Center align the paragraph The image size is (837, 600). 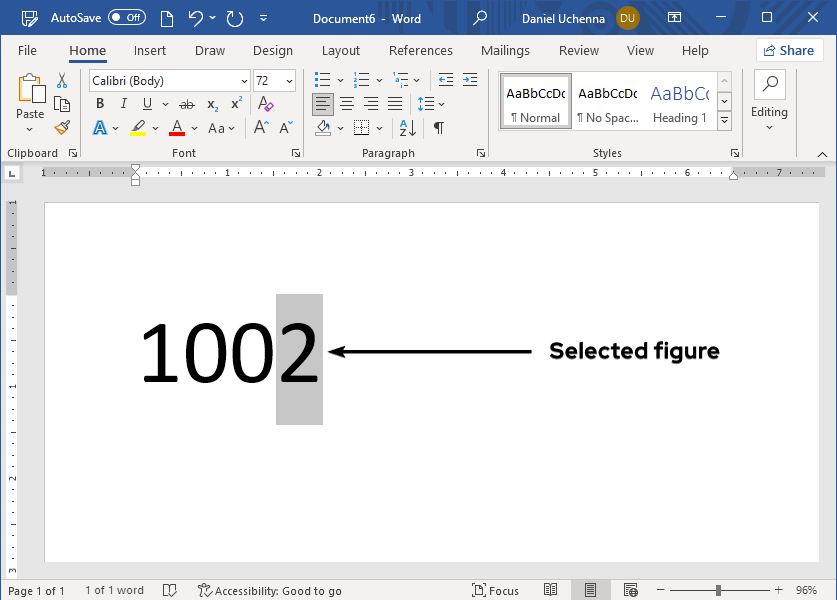point(347,104)
